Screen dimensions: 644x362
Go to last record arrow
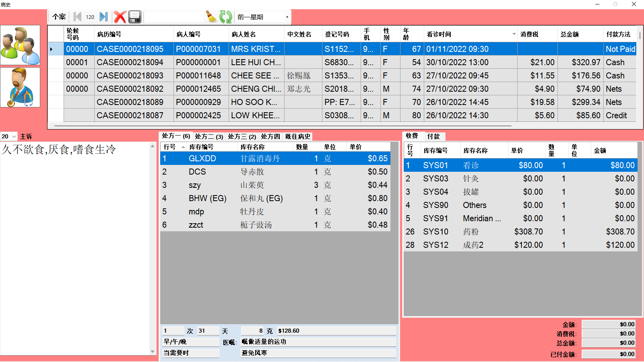pyautogui.click(x=103, y=17)
